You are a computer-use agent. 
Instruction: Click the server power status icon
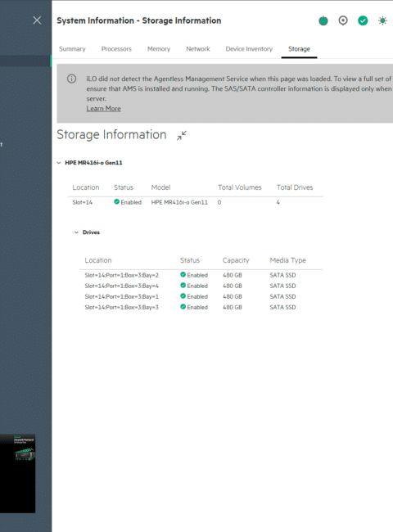(323, 20)
